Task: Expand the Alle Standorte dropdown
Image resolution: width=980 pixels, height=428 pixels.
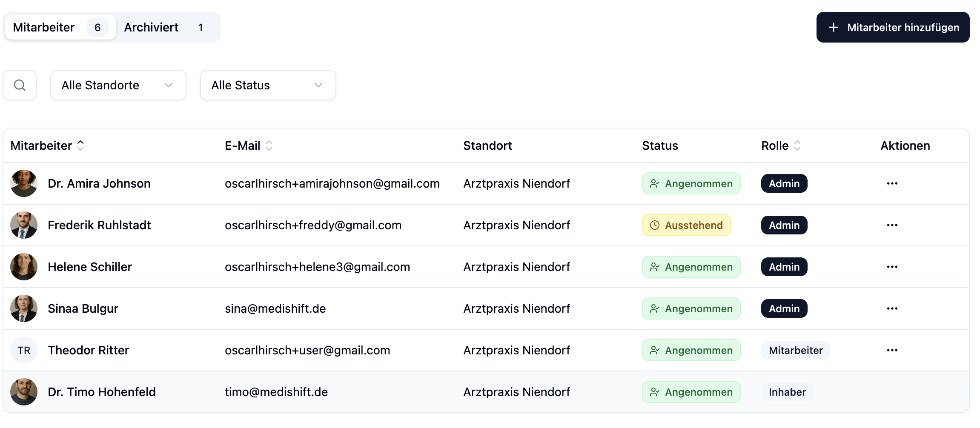Action: pyautogui.click(x=118, y=85)
